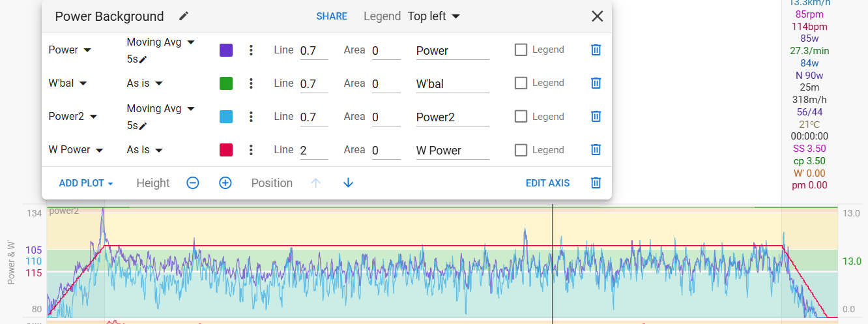
Task: Click the EDIT AXIS button
Action: [547, 183]
